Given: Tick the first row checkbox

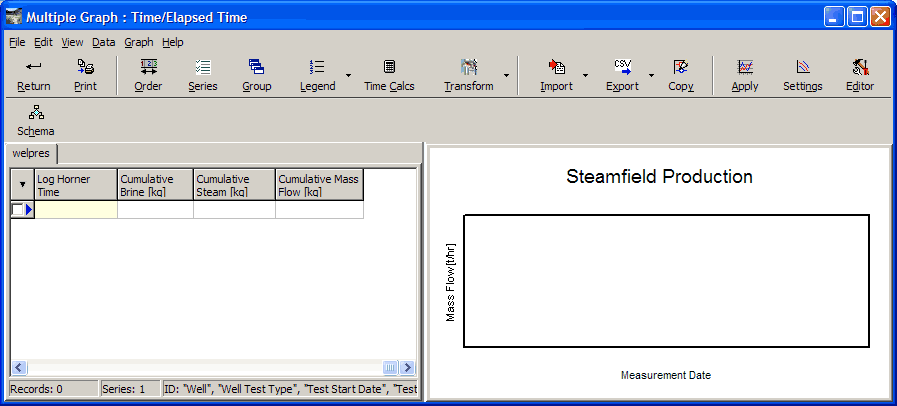Looking at the screenshot, I should [x=17, y=210].
